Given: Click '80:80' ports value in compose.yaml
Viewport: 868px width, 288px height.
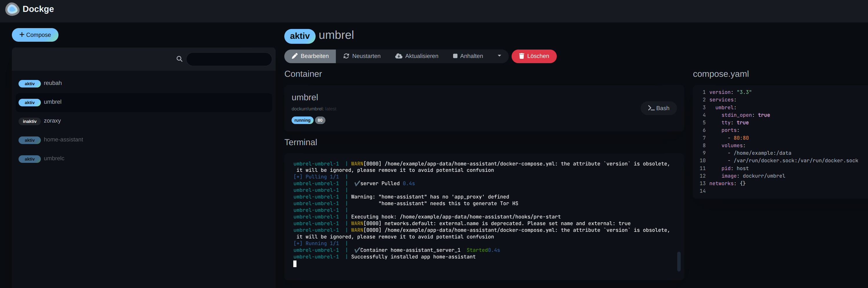Looking at the screenshot, I should pyautogui.click(x=741, y=138).
